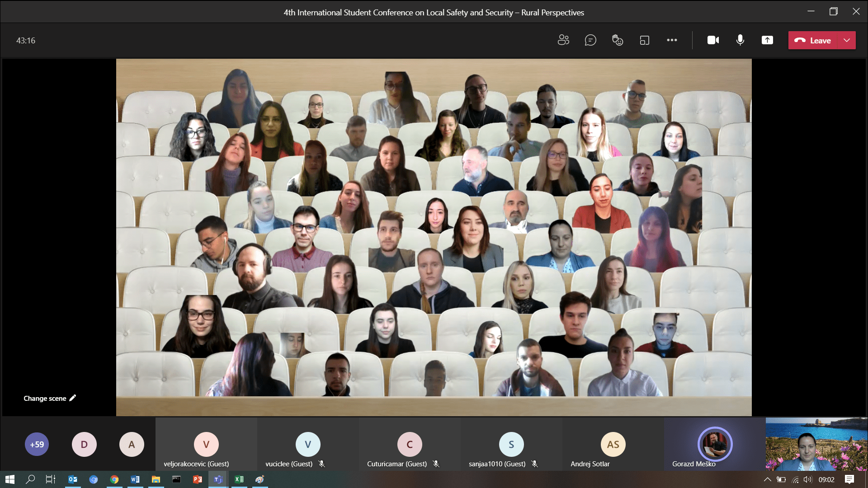The width and height of the screenshot is (868, 488).
Task: Open Excel from the taskbar
Action: 239,479
